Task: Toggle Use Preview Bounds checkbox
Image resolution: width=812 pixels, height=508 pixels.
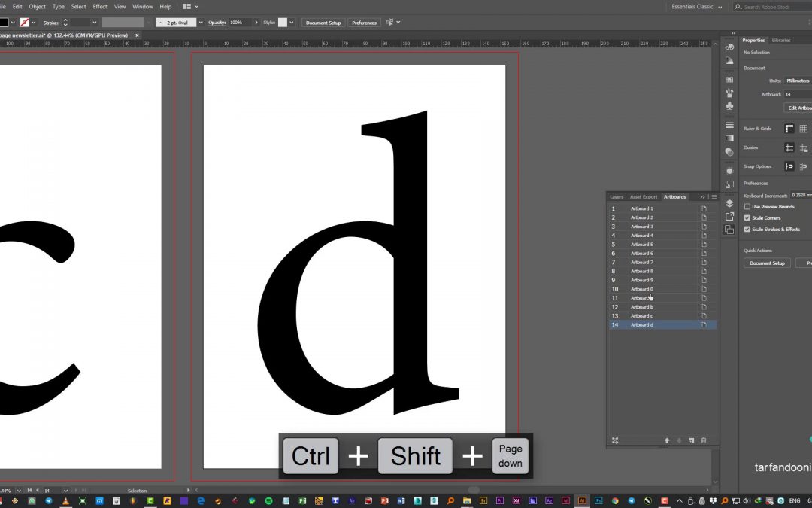Action: (747, 207)
